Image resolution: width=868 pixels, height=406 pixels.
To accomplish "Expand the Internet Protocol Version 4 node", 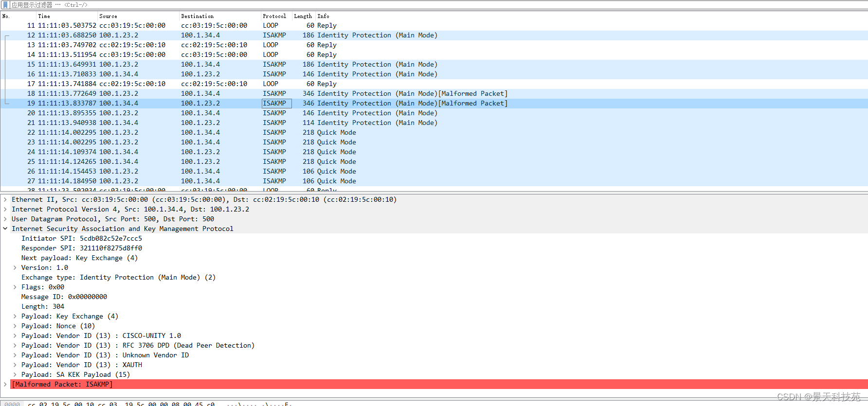I will tap(5, 209).
